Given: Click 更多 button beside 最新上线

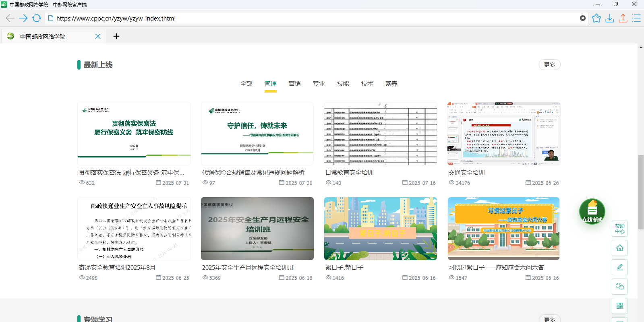Looking at the screenshot, I should tap(549, 65).
